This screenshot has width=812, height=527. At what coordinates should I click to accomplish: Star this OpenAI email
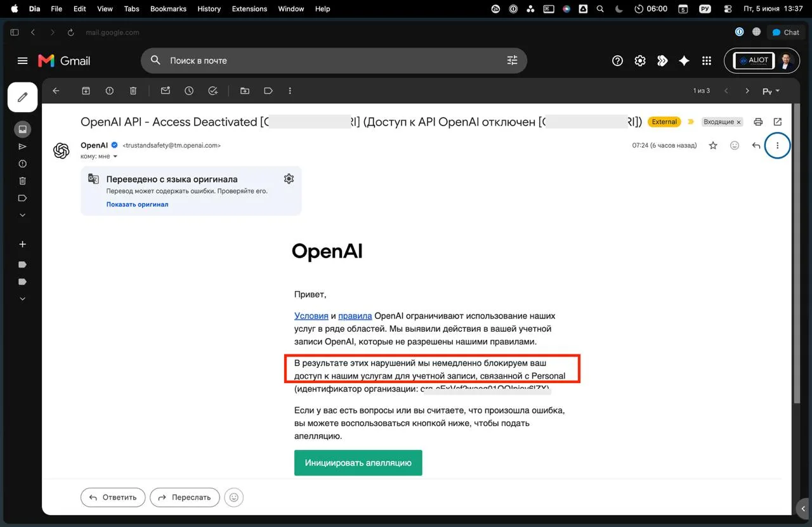[713, 145]
